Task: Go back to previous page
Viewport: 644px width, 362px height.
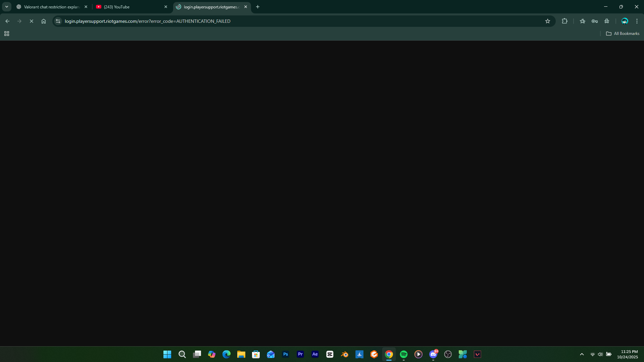Action: coord(7,21)
